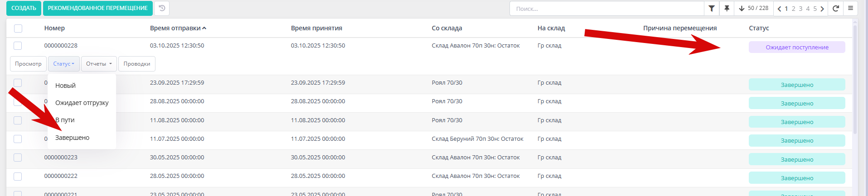Viewport: 868px width, 196px height.
Task: Go to previous page arrow
Action: 779,9
